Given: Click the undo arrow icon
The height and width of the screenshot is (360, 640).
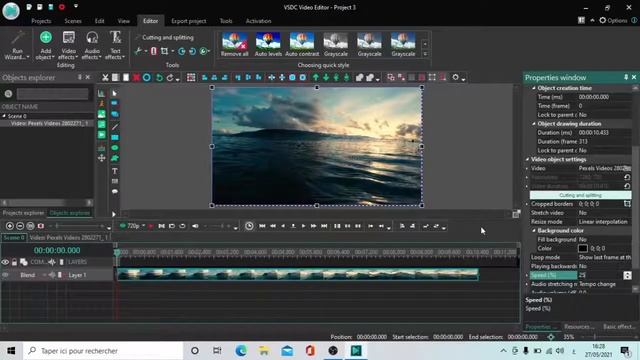Looking at the screenshot, I should coord(160,78).
